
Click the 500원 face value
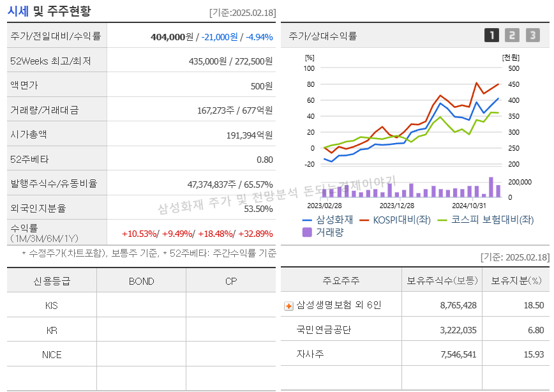tap(262, 86)
